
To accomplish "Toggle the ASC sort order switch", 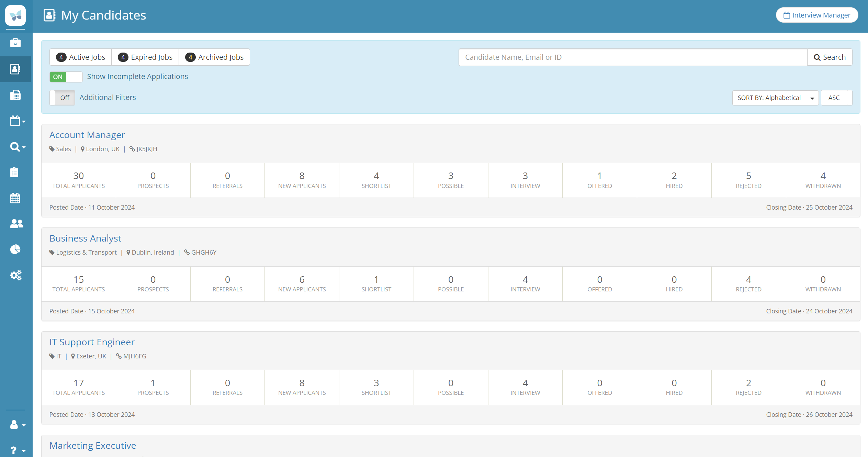I will (836, 98).
